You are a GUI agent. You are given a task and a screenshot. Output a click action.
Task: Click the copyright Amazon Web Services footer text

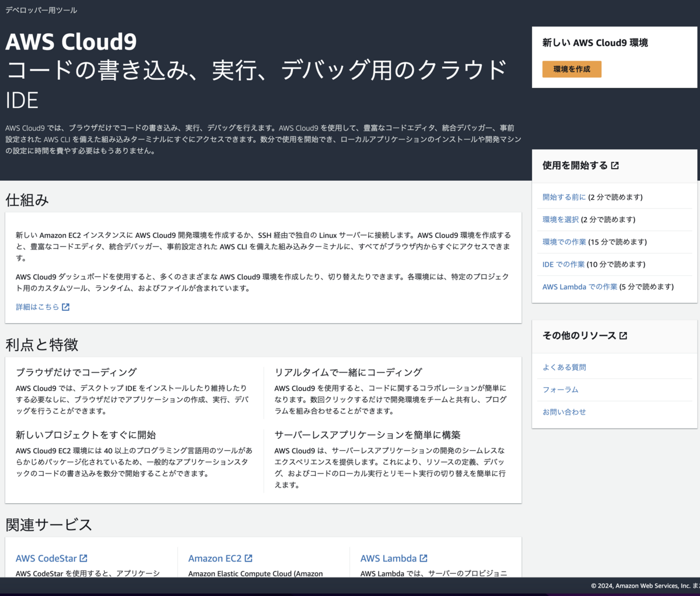(645, 586)
